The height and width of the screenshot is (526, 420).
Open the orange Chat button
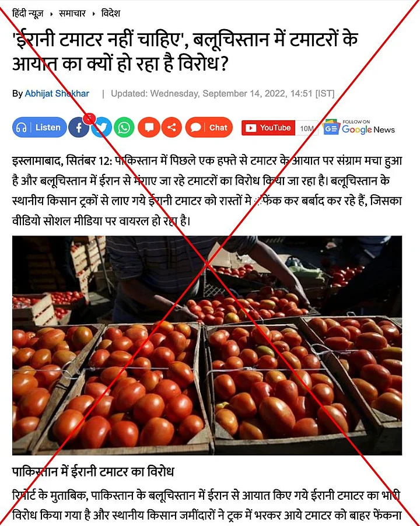coord(209,128)
